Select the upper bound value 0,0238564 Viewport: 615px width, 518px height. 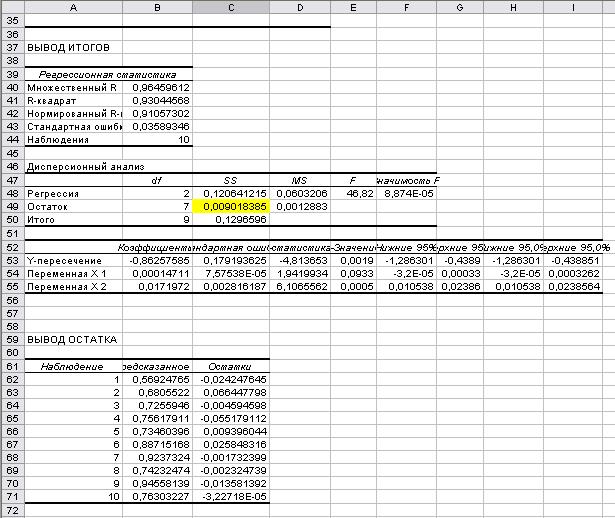573,287
